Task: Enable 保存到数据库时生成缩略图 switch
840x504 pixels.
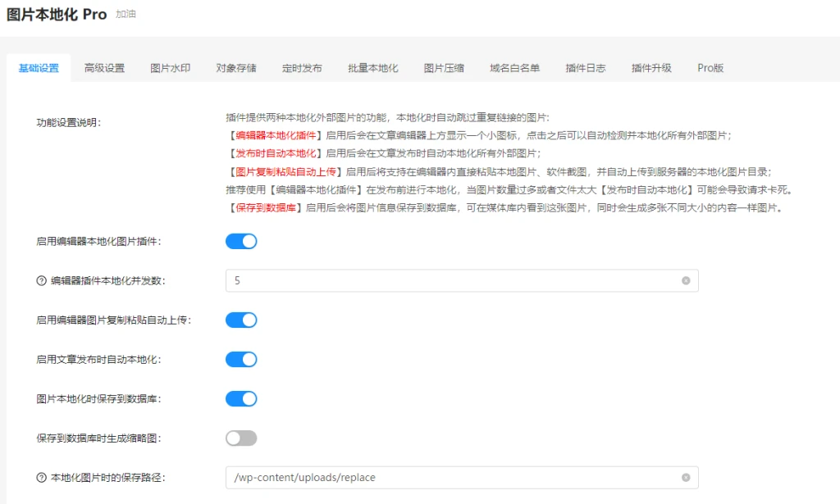Action: click(x=241, y=438)
